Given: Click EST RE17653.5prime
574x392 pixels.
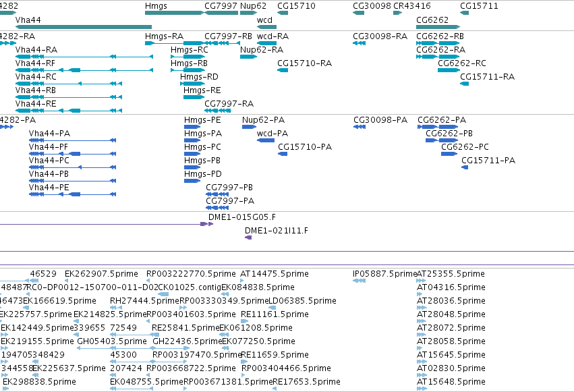Looking at the screenshot, I should pos(306,382).
